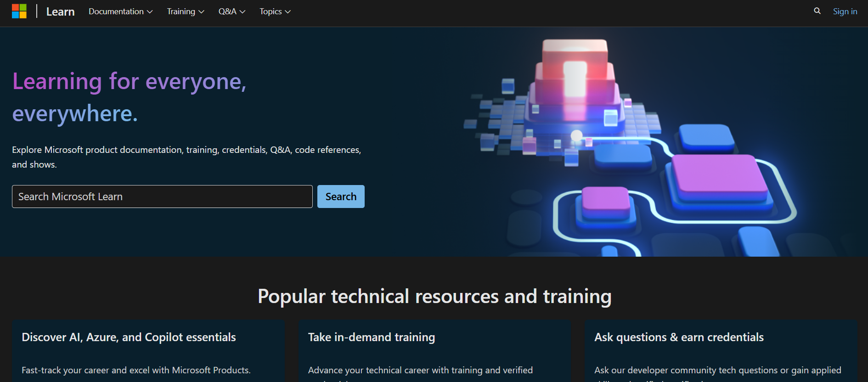
Task: Click 'Popular technical resources and training' heading
Action: [x=434, y=296]
